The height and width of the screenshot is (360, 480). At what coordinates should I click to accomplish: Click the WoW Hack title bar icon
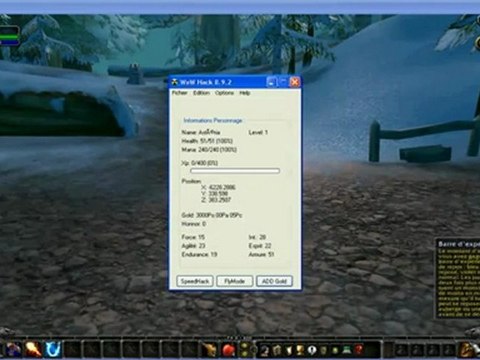(174, 82)
